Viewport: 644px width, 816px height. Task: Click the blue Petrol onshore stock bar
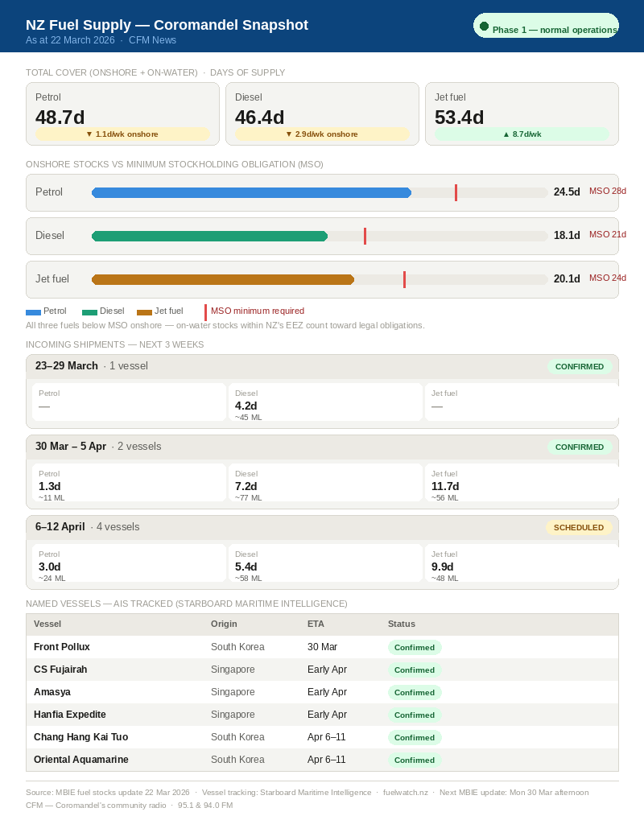tap(251, 192)
